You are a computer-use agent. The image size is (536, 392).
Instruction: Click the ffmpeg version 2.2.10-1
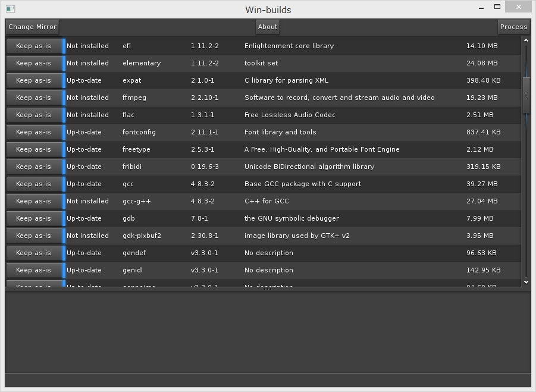pyautogui.click(x=205, y=98)
